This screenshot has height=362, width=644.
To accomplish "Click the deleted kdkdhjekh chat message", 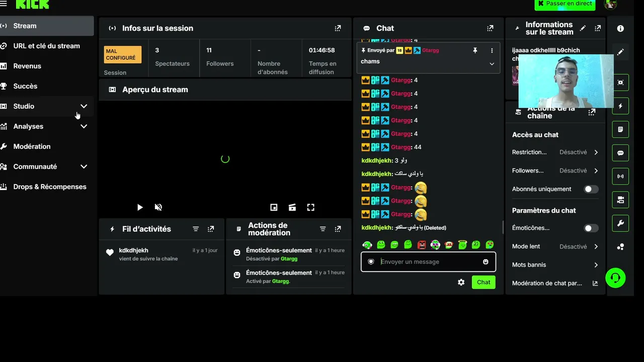I will [x=404, y=228].
